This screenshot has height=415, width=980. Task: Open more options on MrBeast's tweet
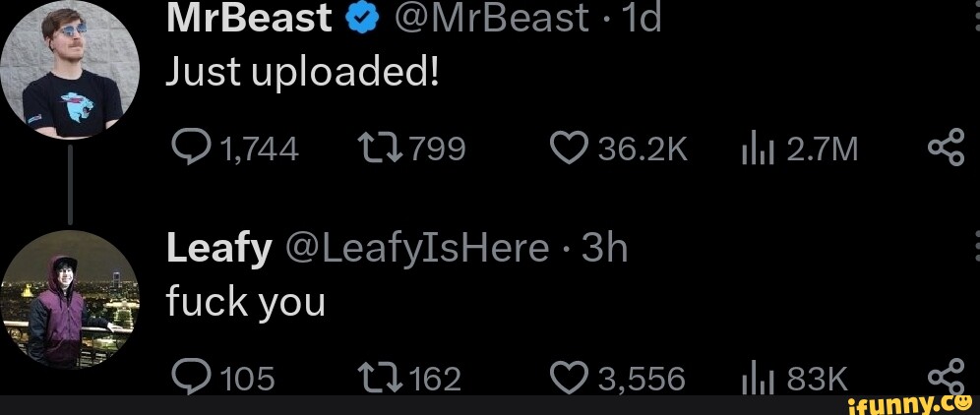pyautogui.click(x=972, y=10)
